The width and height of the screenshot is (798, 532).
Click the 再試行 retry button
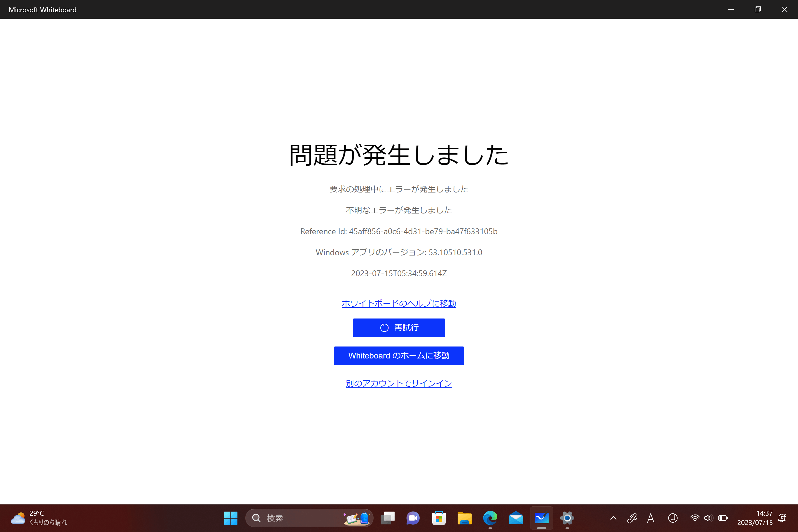[399, 328]
